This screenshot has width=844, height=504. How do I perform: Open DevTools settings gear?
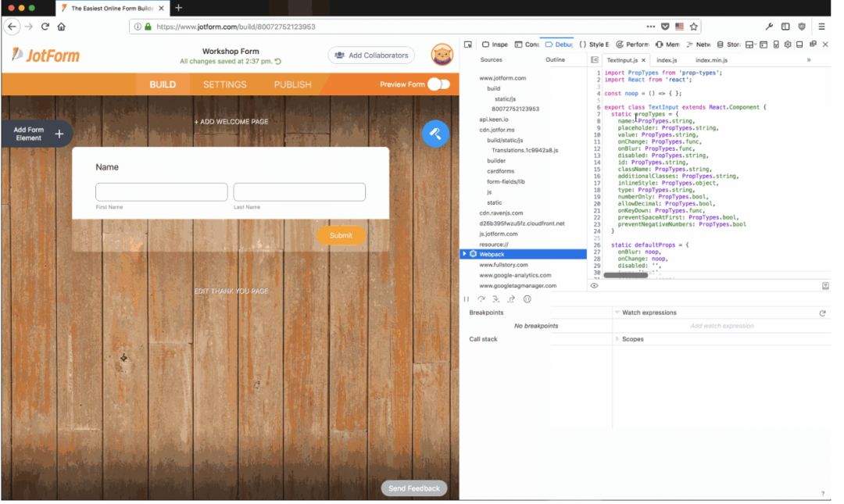point(788,45)
